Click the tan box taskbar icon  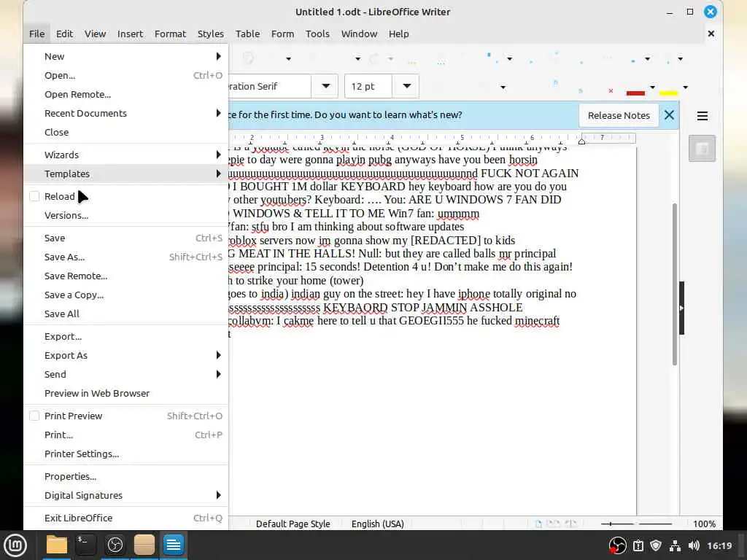144,545
